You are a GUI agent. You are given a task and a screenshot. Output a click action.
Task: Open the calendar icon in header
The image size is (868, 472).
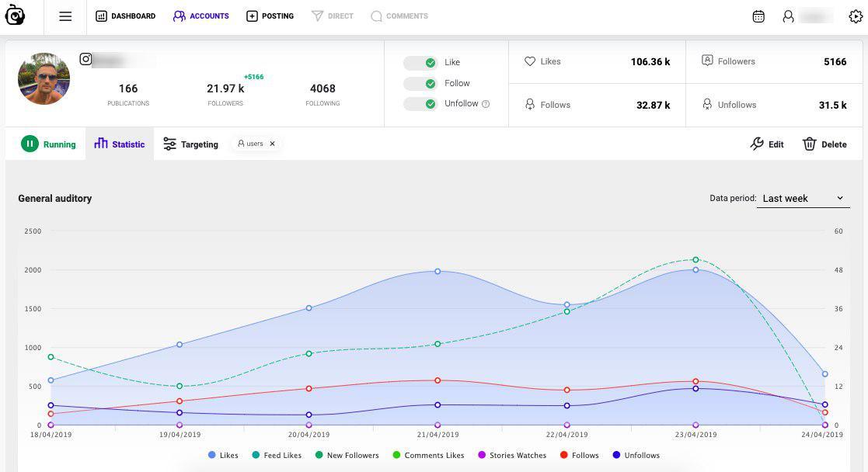point(758,16)
